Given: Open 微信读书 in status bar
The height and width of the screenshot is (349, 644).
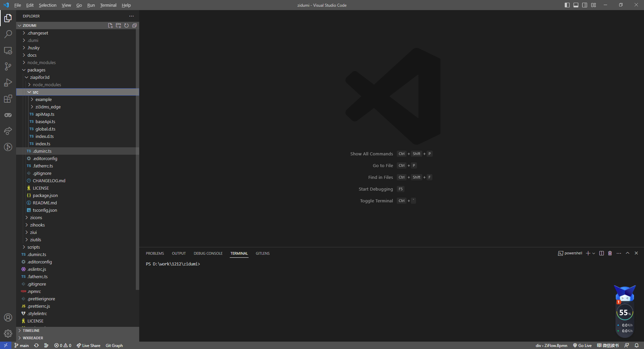Looking at the screenshot, I should [608, 345].
